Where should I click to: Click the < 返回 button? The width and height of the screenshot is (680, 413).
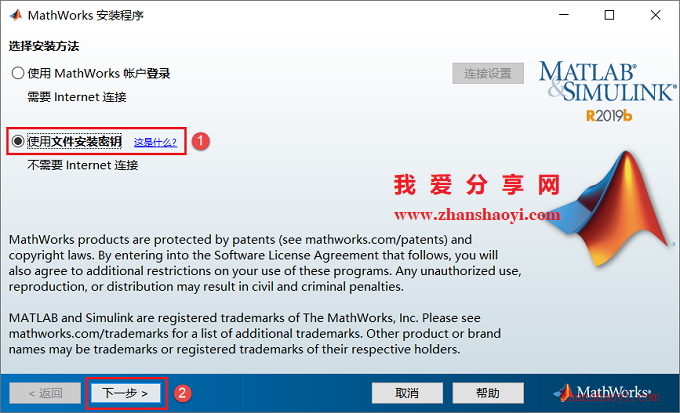click(46, 393)
